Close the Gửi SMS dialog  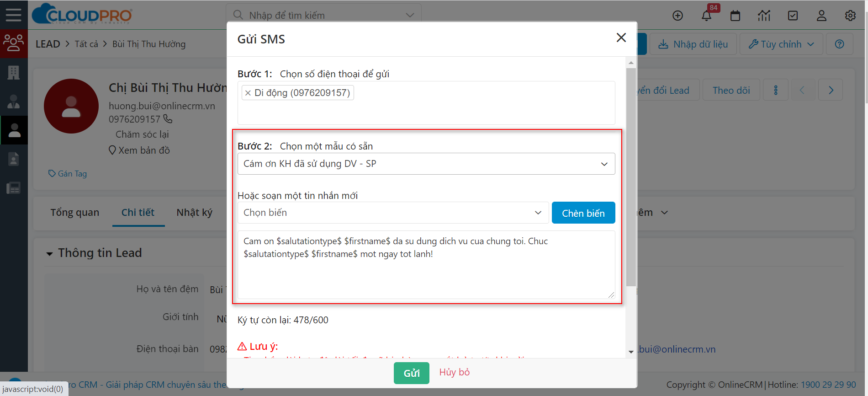[621, 38]
